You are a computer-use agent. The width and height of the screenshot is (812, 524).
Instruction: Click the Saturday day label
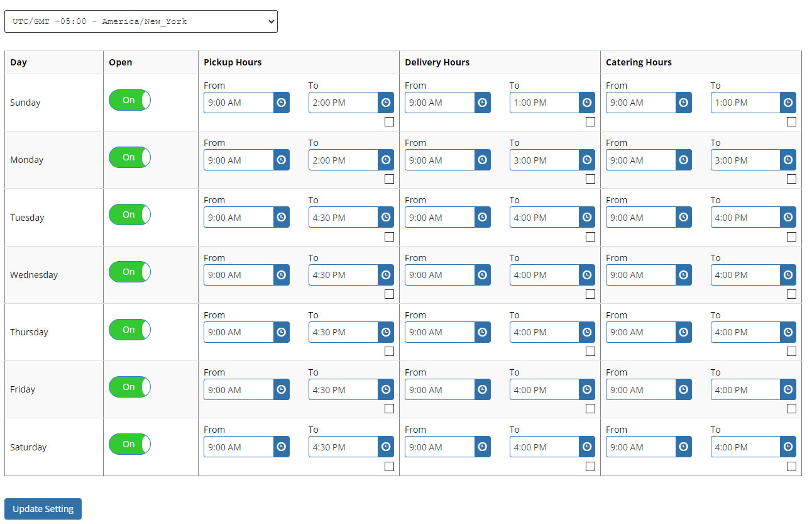pyautogui.click(x=28, y=447)
